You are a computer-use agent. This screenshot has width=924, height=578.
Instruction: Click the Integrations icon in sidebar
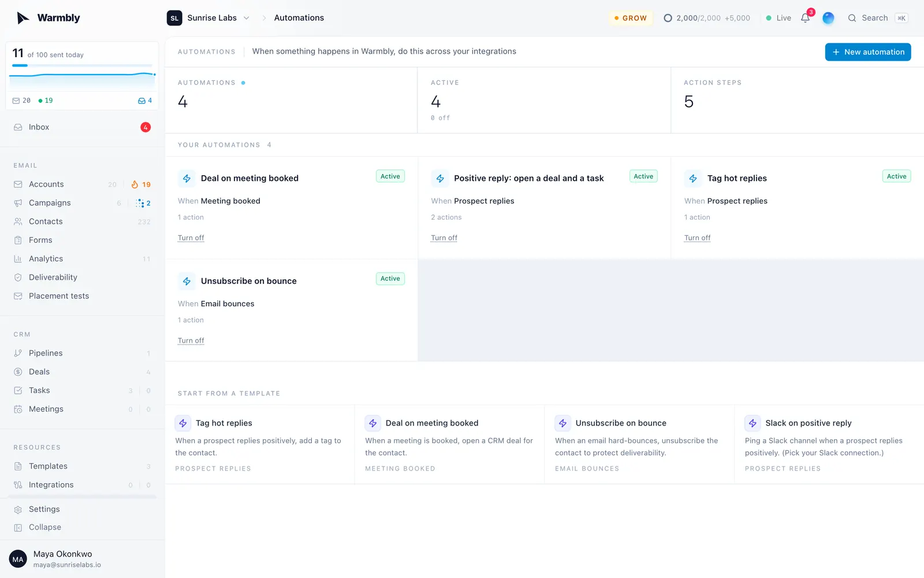pos(18,485)
